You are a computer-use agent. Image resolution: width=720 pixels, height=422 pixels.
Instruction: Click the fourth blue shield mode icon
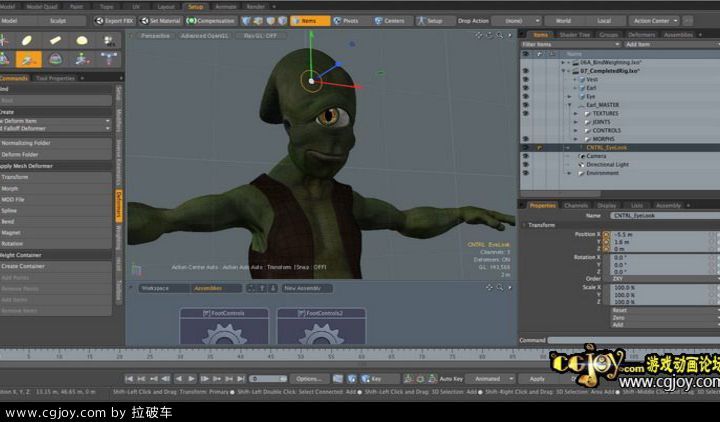tap(282, 21)
